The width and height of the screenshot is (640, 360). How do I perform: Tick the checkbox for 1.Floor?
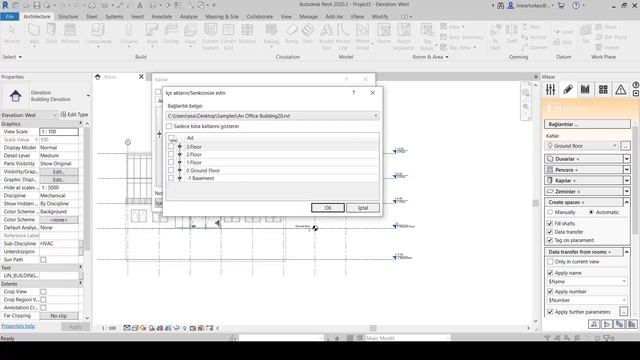(x=171, y=162)
